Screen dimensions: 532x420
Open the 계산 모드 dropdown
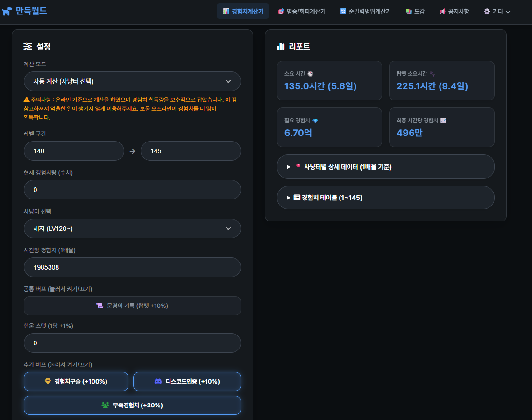132,81
